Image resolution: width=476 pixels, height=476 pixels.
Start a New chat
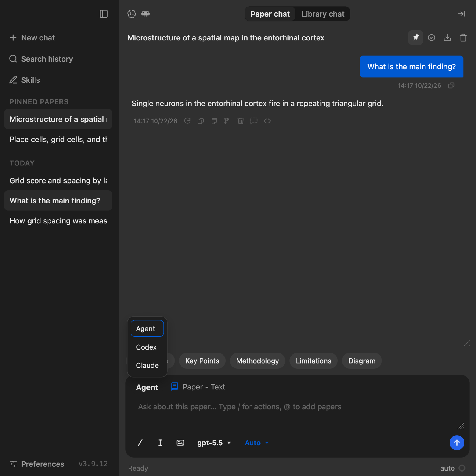(x=32, y=38)
